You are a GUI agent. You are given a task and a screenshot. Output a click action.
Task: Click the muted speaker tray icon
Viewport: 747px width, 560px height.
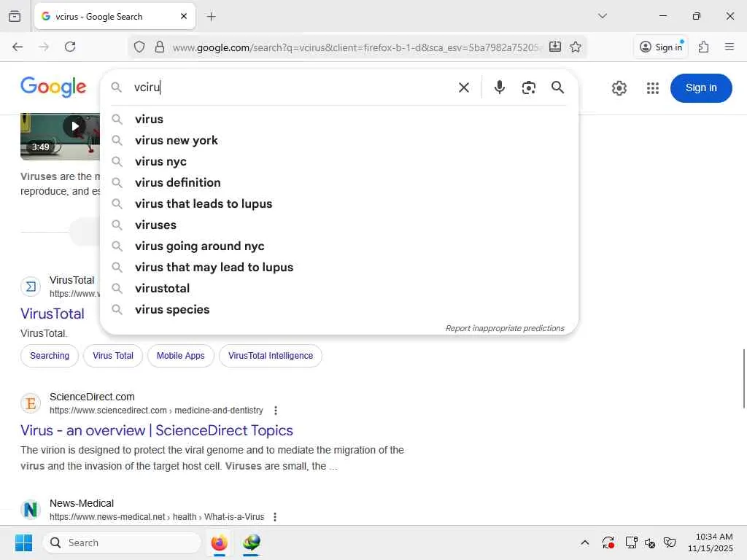point(650,542)
